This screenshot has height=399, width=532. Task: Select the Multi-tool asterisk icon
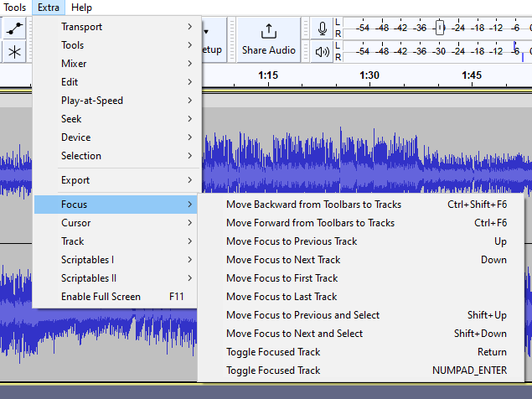tap(14, 52)
